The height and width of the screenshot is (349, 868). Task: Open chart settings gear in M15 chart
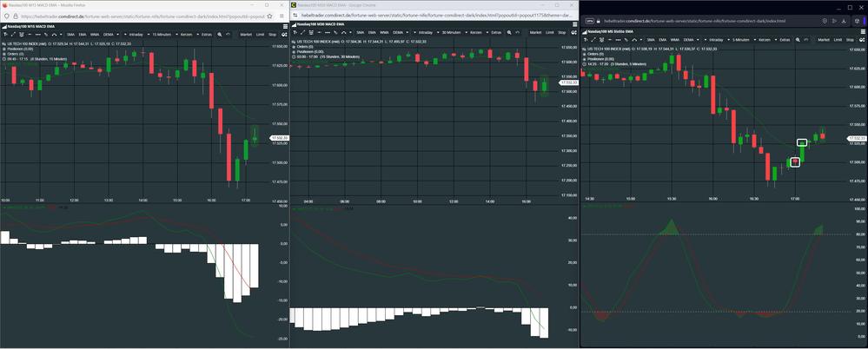click(284, 34)
